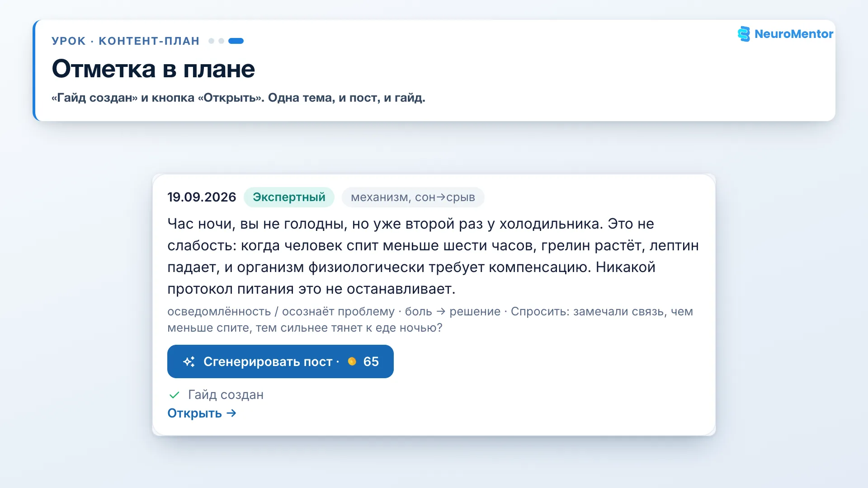Click the green checkmark beside Гайд создан
The width and height of the screenshot is (868, 488).
coord(174,395)
